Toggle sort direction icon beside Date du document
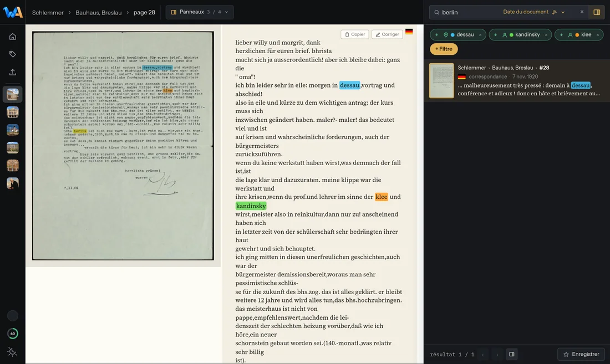Viewport: 610px width, 364px height. pos(555,12)
